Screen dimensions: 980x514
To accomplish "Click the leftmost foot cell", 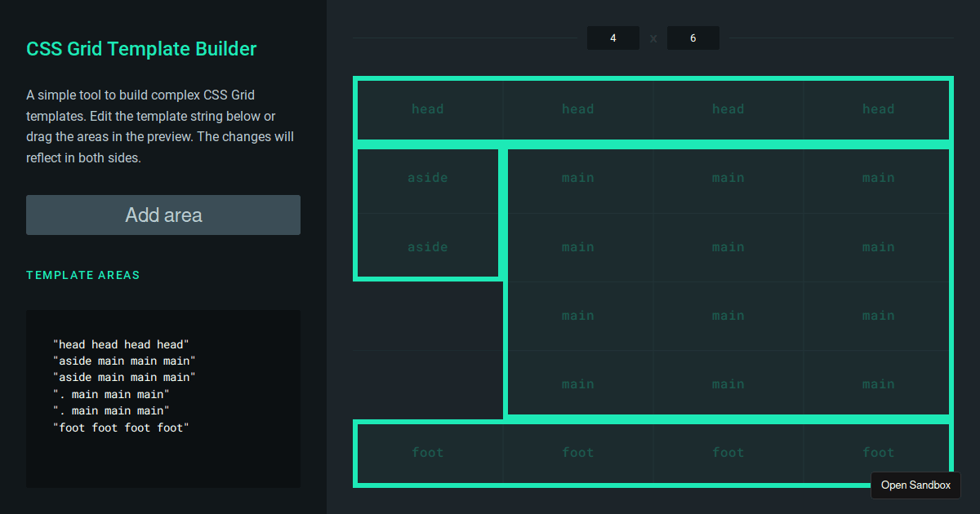I will (x=428, y=452).
